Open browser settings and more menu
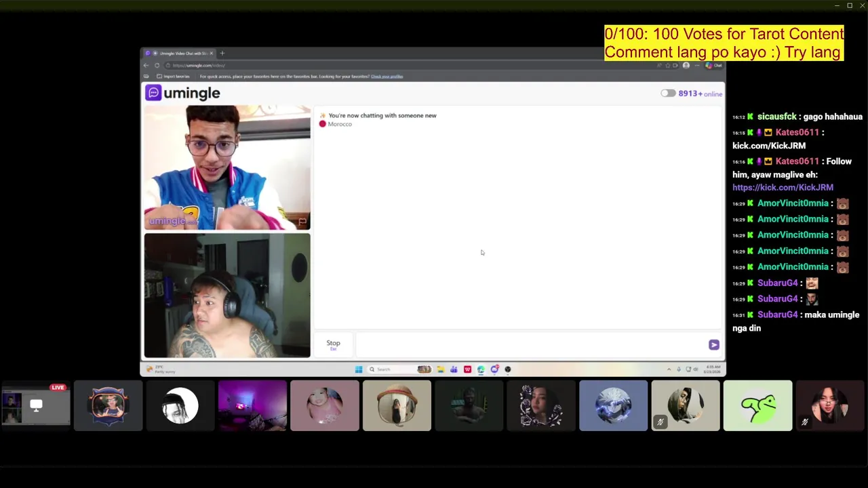Viewport: 868px width, 488px height. tap(696, 65)
